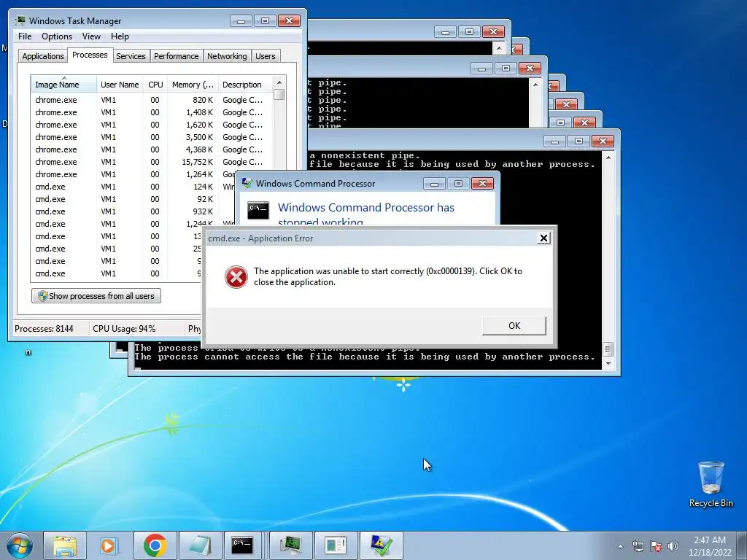This screenshot has height=560, width=747.
Task: Open the clock showing 2:47 AM
Action: click(x=709, y=546)
